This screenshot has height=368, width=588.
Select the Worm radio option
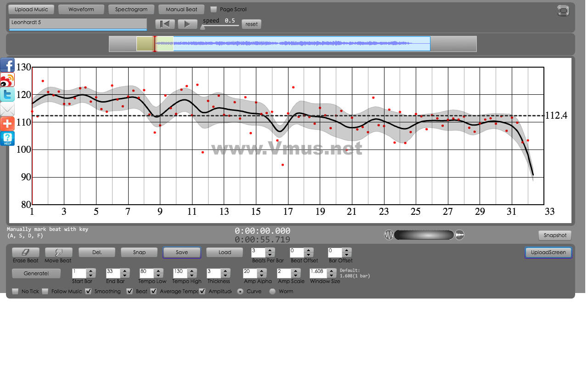[x=272, y=291]
